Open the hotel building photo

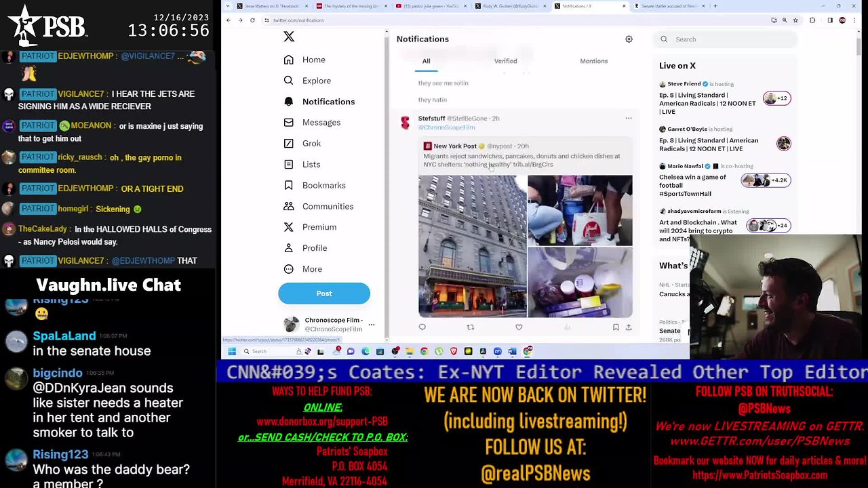[472, 246]
